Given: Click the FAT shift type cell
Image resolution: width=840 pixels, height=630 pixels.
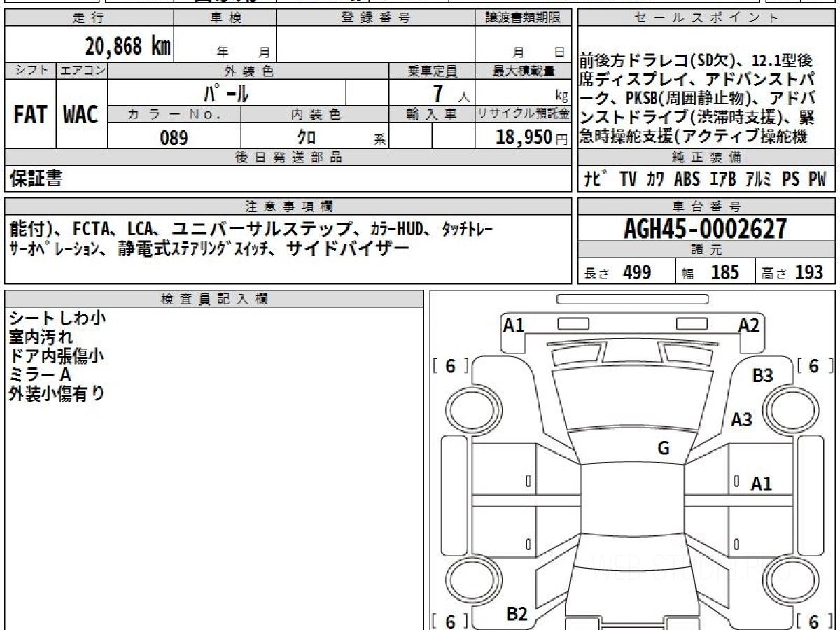Looking at the screenshot, I should tap(30, 115).
